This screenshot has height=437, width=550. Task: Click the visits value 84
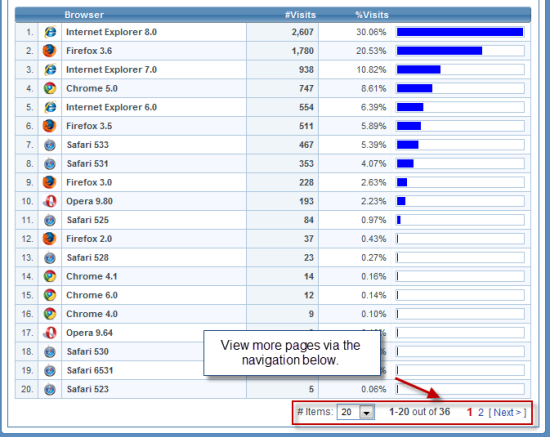[x=309, y=220]
